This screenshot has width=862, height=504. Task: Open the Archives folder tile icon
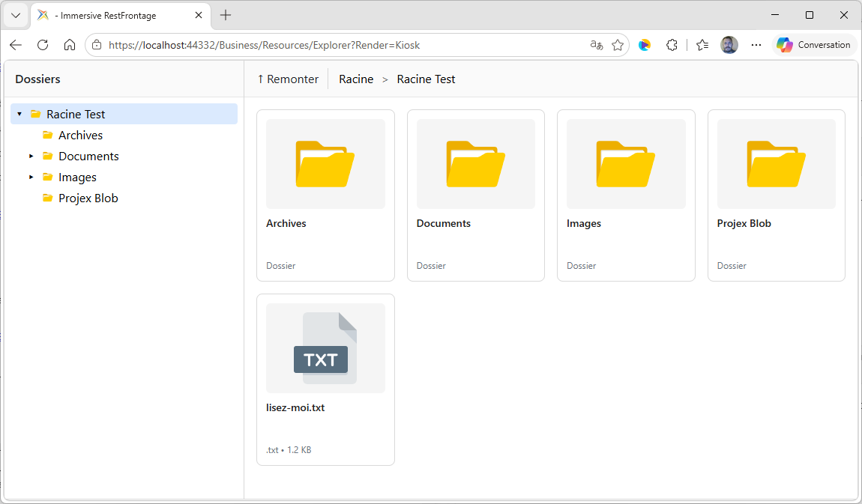click(325, 163)
